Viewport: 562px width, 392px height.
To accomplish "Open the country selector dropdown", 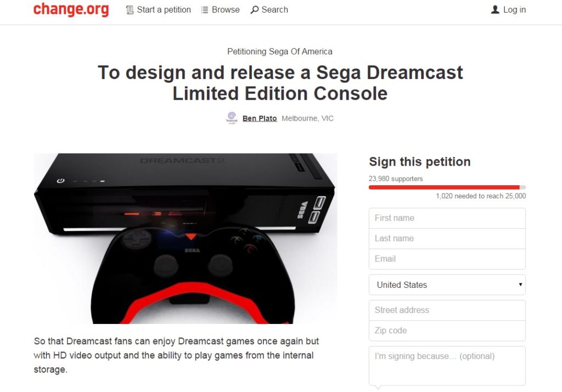I will pos(447,285).
